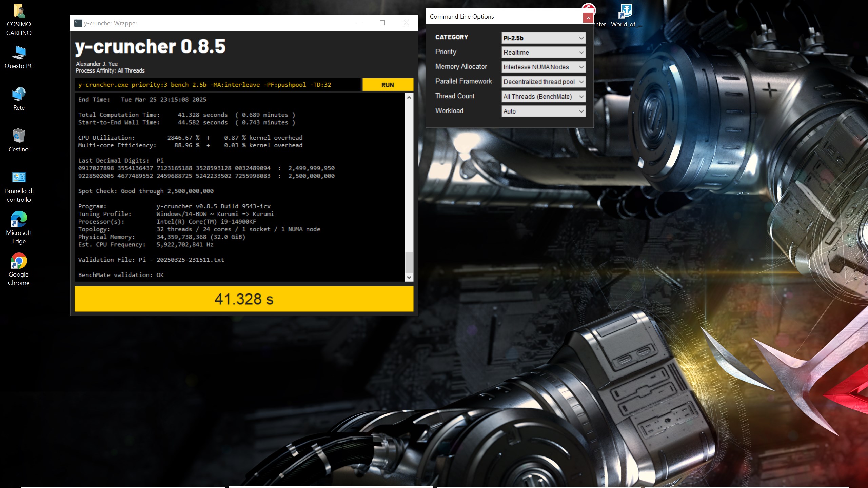868x488 pixels.
Task: Open the COSIMO CARLINO user folder icon
Action: [x=19, y=20]
